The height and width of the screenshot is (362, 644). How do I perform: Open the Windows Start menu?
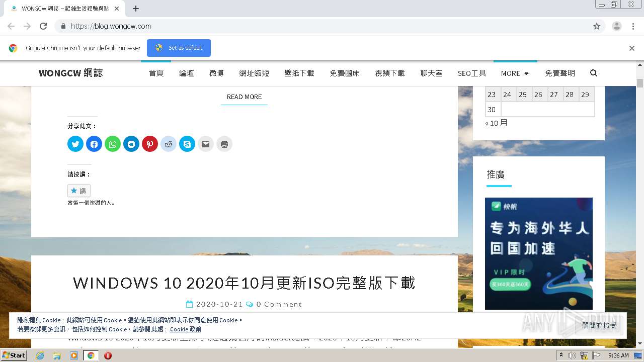coord(14,355)
